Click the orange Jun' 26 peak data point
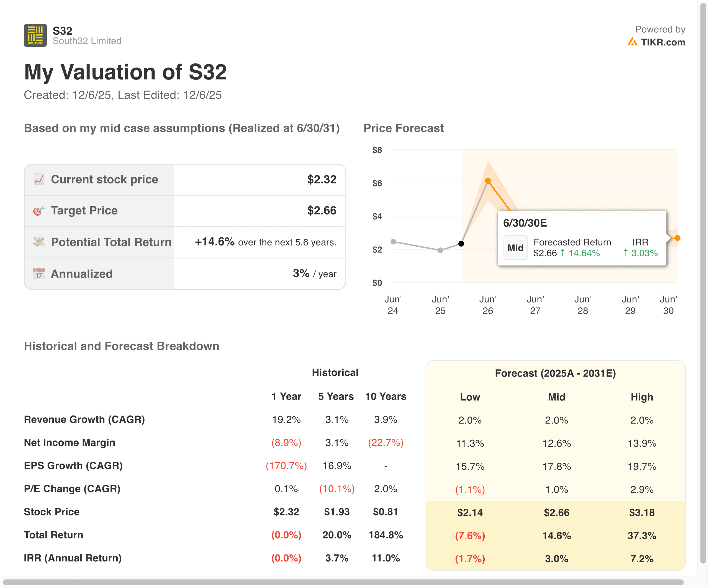This screenshot has height=588, width=709. 488,181
